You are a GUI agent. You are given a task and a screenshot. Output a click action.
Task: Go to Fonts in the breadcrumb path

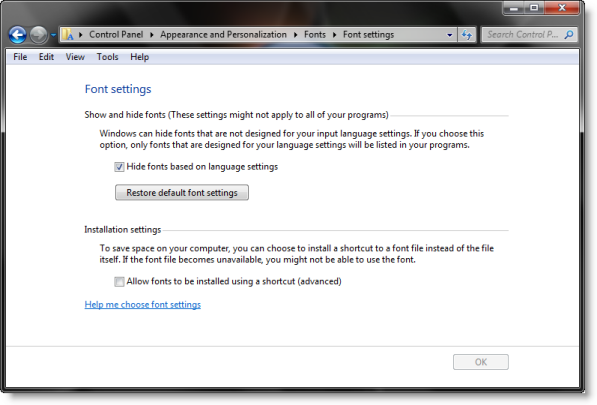pyautogui.click(x=315, y=35)
